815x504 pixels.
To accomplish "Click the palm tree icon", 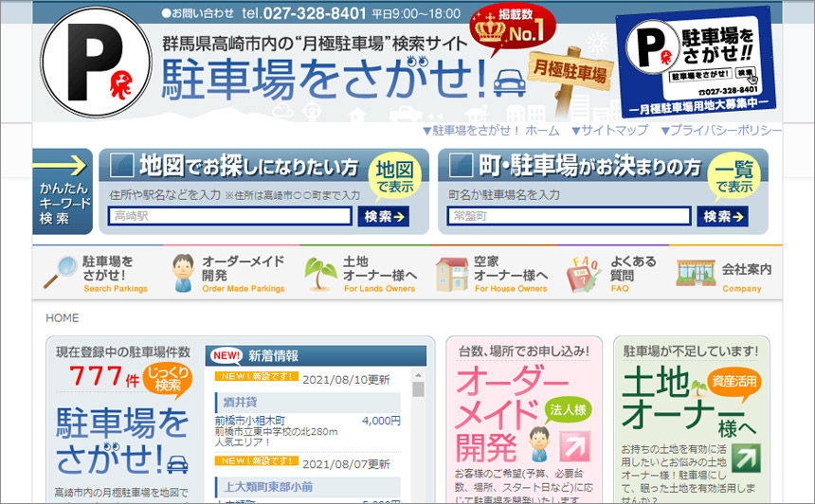I will (x=320, y=273).
